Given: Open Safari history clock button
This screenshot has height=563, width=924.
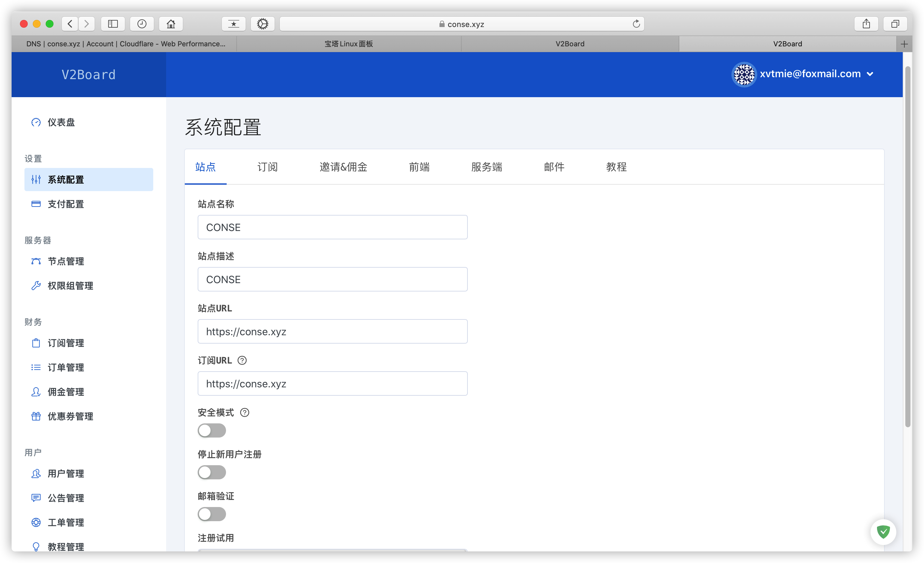Looking at the screenshot, I should 142,24.
